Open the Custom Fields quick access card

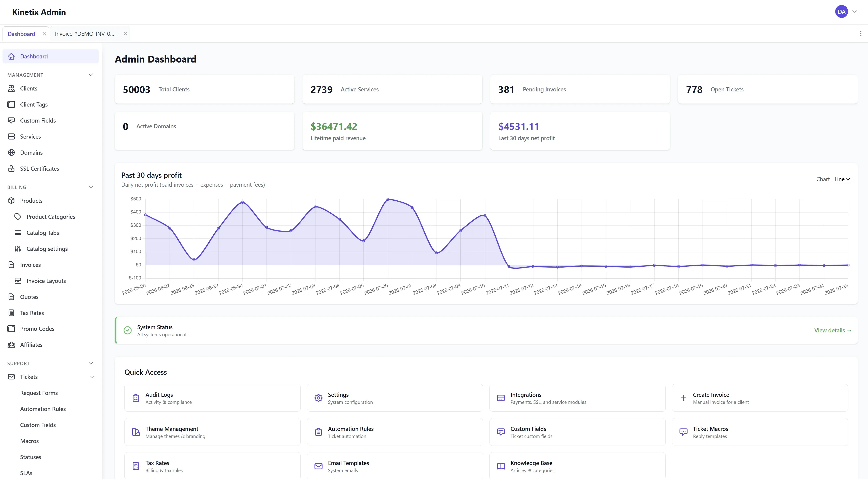pyautogui.click(x=577, y=432)
